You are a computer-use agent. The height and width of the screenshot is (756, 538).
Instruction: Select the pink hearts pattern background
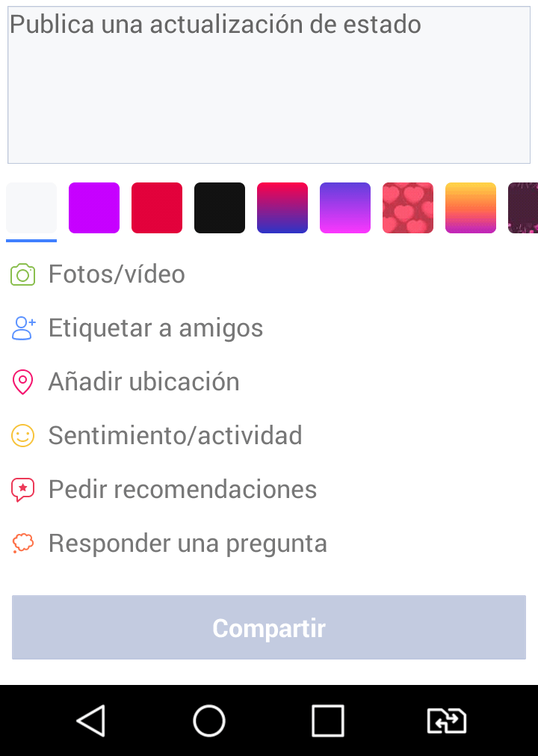click(408, 208)
